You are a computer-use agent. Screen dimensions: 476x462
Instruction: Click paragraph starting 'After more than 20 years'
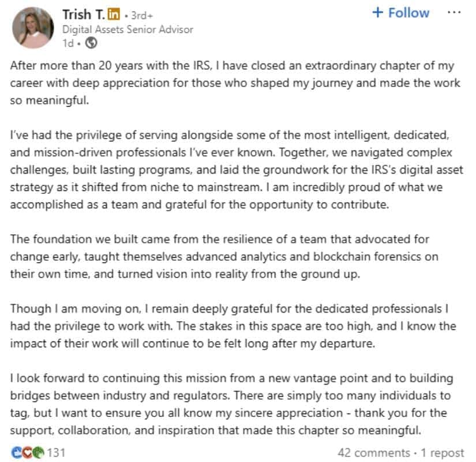pyautogui.click(x=235, y=83)
